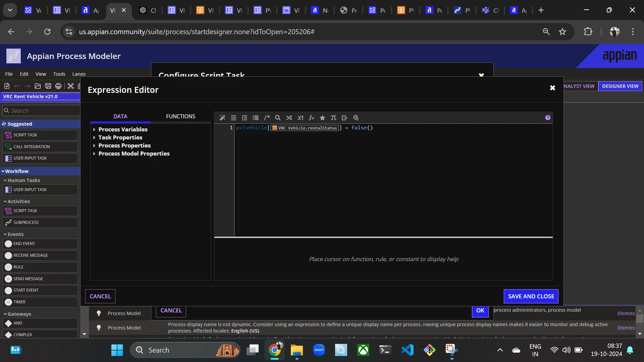Viewport: 644px width, 362px height.
Task: Switch to the DATA tab
Action: pos(120,116)
